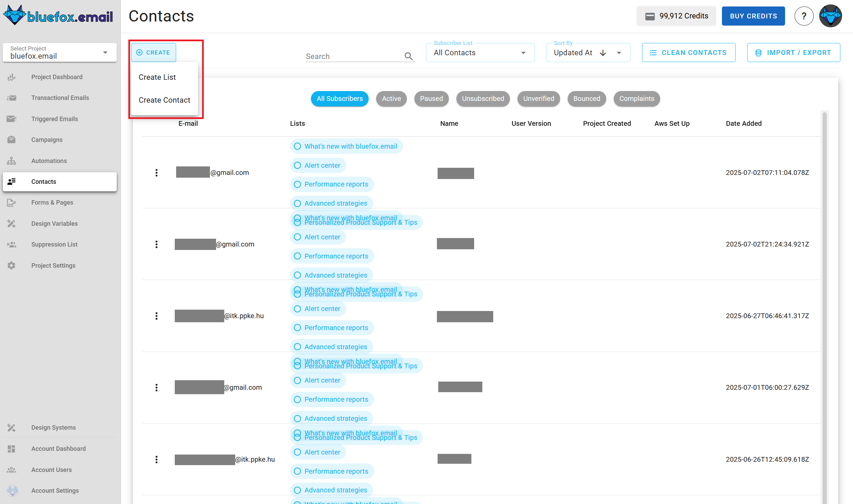This screenshot has height=504, width=853.
Task: Click the Account Settings fox icon
Action: click(13, 490)
